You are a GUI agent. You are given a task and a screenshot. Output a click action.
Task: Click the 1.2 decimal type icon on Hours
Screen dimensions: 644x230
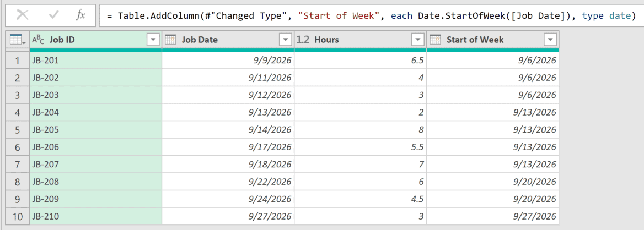point(303,40)
